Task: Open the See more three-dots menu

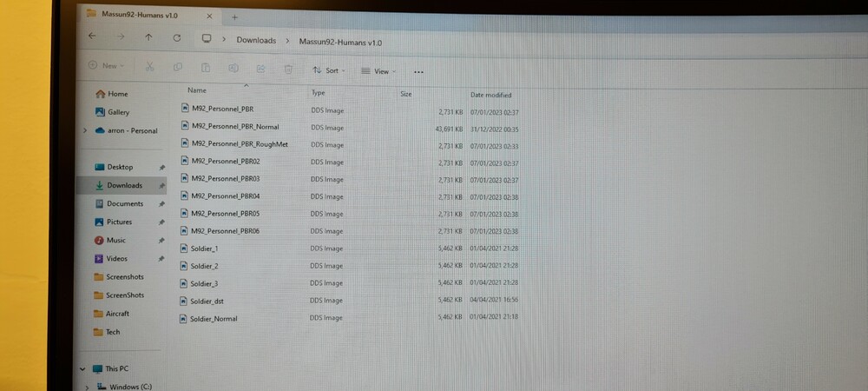Action: (418, 72)
